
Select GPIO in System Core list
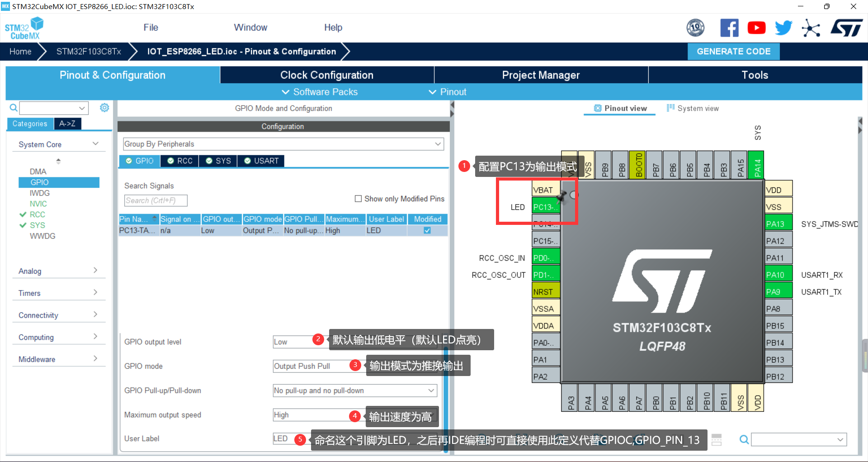coord(59,182)
